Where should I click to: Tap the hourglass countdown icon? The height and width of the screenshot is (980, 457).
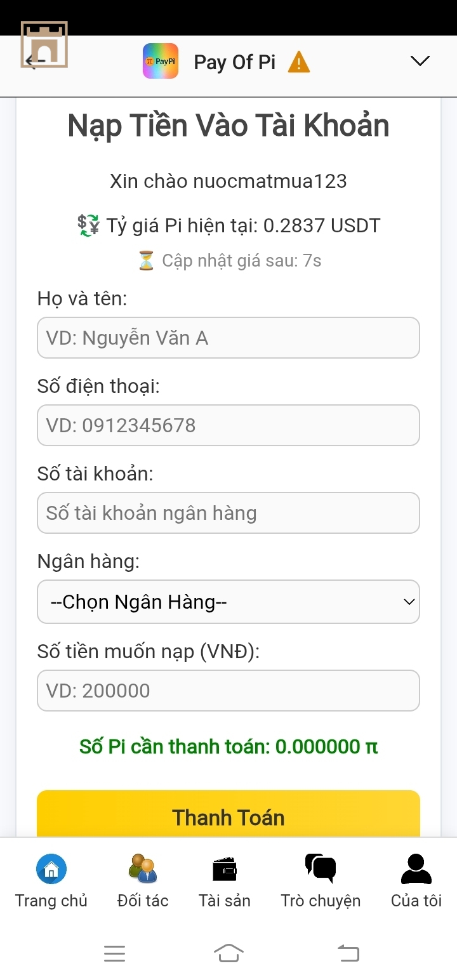[146, 261]
